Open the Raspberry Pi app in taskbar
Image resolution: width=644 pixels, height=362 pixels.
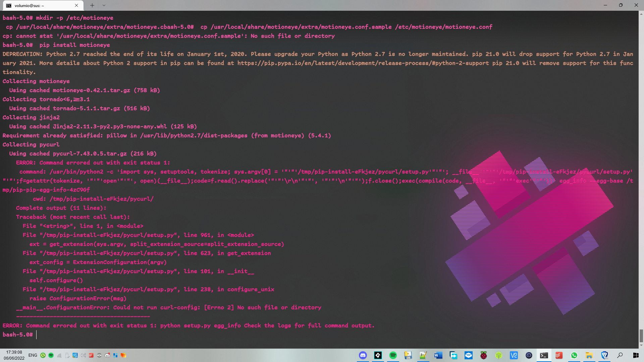(483, 355)
